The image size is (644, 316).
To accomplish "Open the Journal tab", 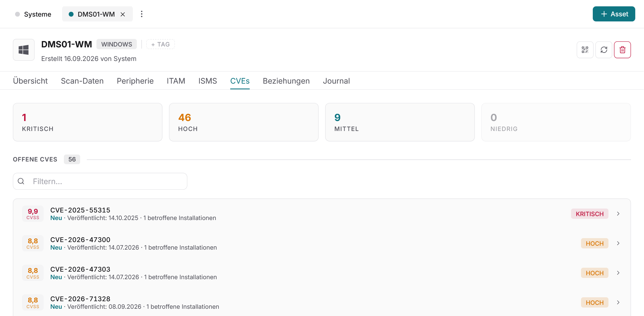I will pyautogui.click(x=336, y=81).
